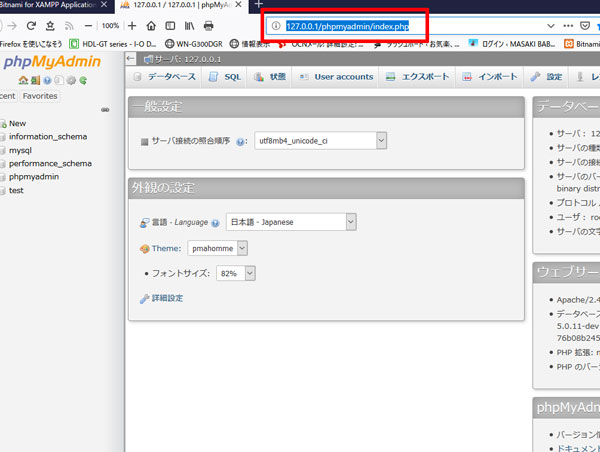600x452 pixels.
Task: Create New database in navigation tree
Action: tap(18, 124)
